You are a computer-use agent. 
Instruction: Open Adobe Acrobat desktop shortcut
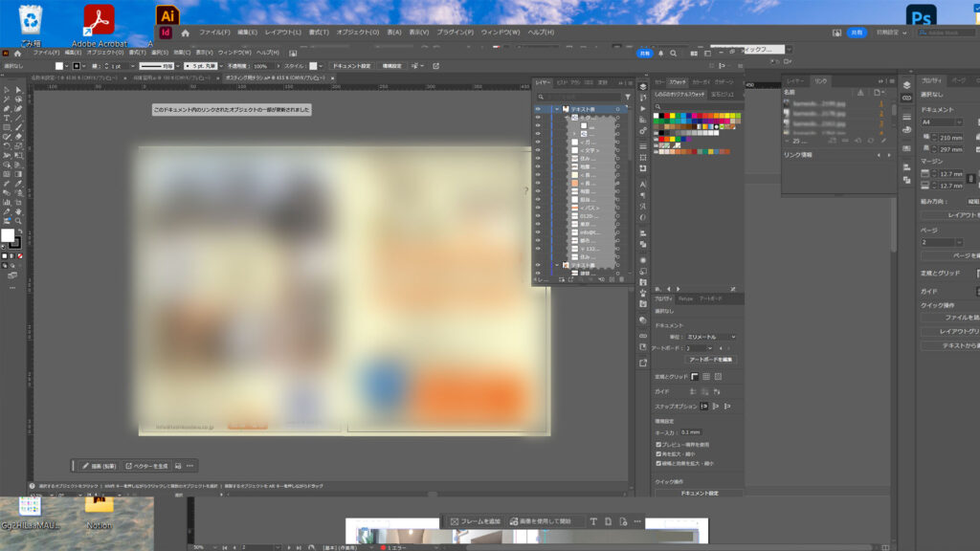99,26
